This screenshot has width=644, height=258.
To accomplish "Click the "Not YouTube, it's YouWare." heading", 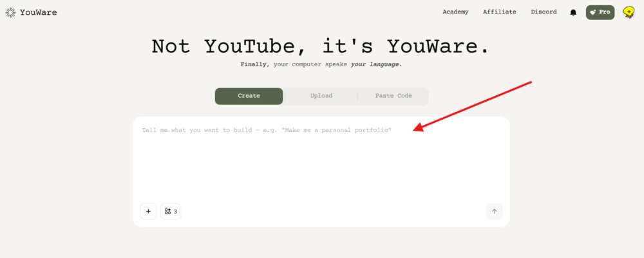I will coord(321,46).
